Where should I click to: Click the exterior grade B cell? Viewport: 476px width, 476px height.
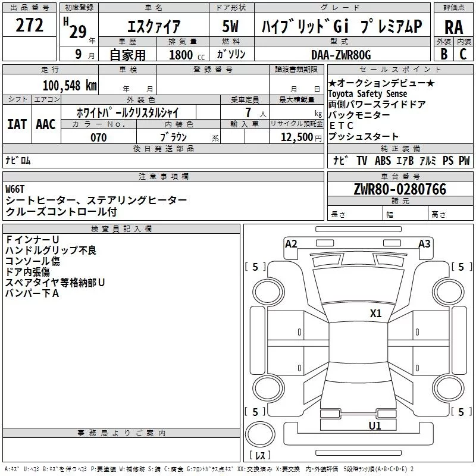(443, 54)
